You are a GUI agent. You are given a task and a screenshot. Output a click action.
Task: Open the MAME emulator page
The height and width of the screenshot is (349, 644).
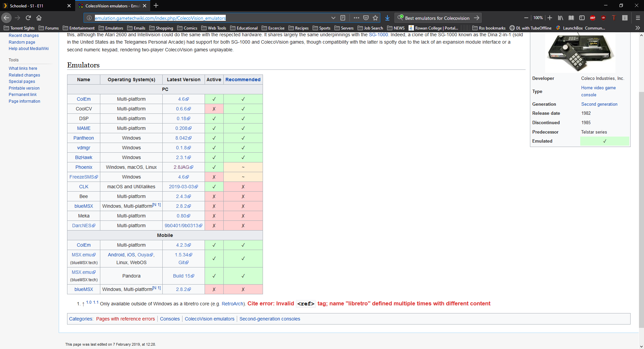click(84, 128)
